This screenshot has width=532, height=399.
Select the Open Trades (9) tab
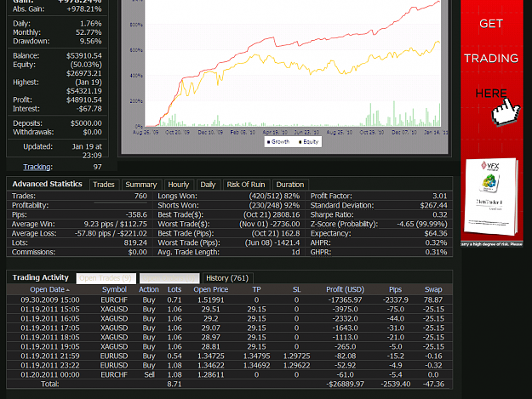(106, 278)
